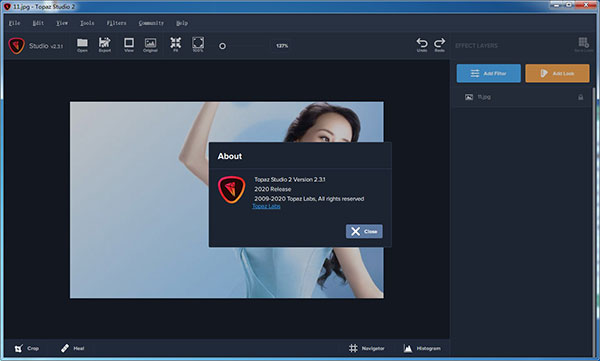Click the Topaz logo in About dialog
Viewport: 600px width, 361px height.
(232, 189)
